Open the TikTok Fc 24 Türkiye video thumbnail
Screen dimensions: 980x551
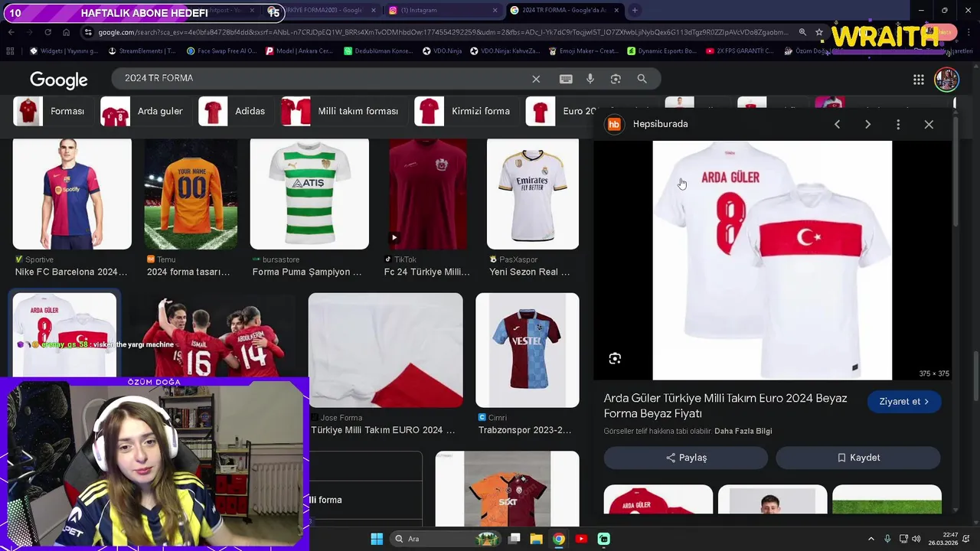(428, 194)
